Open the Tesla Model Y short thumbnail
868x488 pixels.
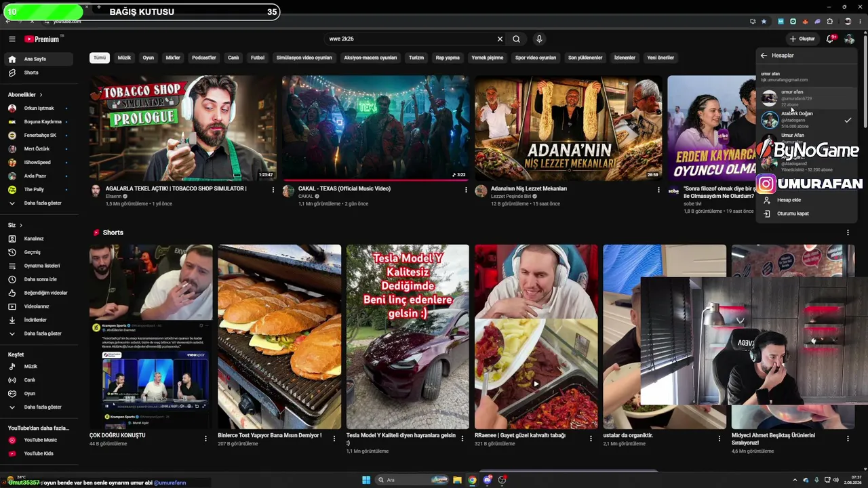tap(408, 337)
